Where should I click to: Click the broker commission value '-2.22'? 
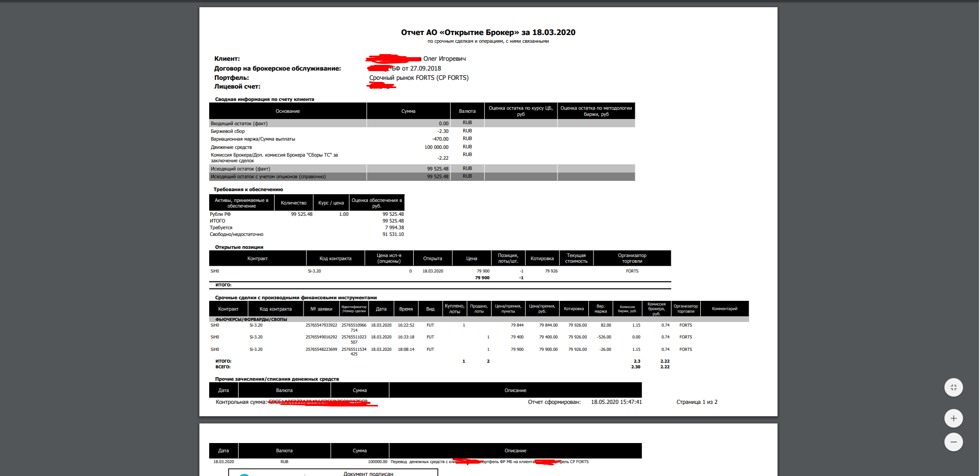point(443,158)
